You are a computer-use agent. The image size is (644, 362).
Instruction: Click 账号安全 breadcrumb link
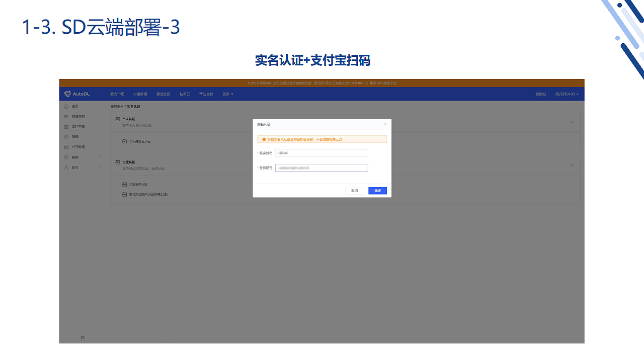[117, 107]
